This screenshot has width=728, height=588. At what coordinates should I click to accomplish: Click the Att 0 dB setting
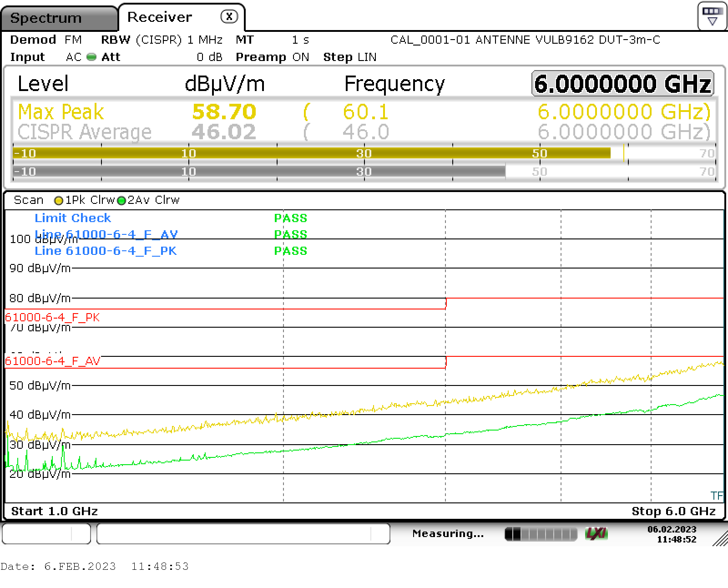coord(162,57)
